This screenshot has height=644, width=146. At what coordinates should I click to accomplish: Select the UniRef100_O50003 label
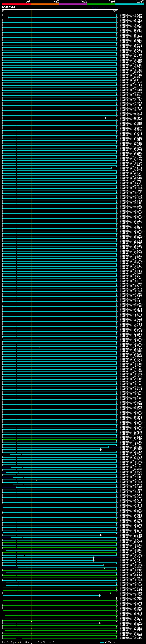click(131, 95)
